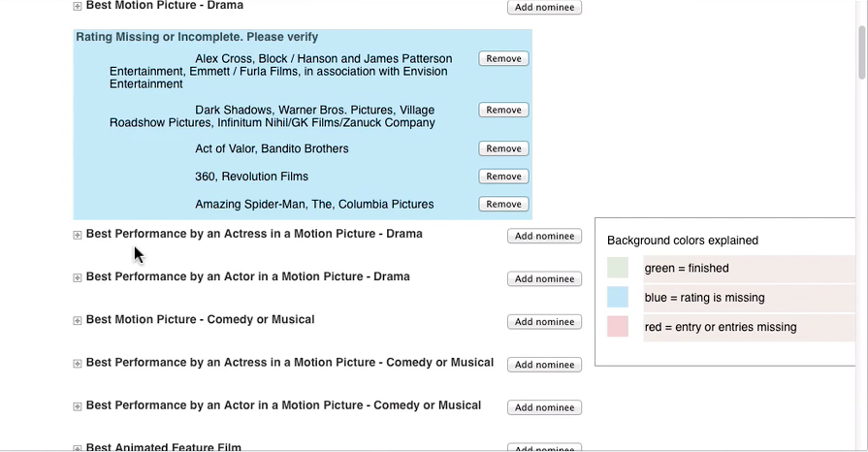Expand Best Performance by an Actor - Drama
This screenshot has height=452, width=868.
pyautogui.click(x=78, y=278)
